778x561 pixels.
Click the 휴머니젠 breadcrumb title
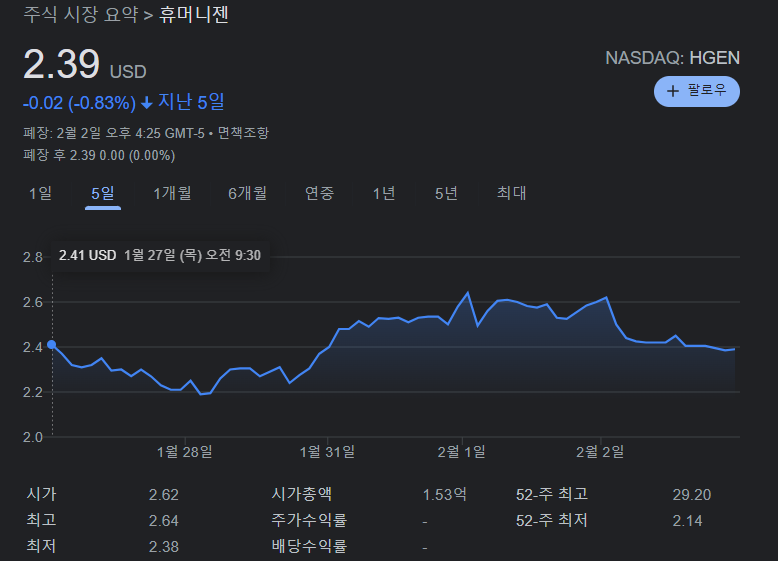click(194, 14)
